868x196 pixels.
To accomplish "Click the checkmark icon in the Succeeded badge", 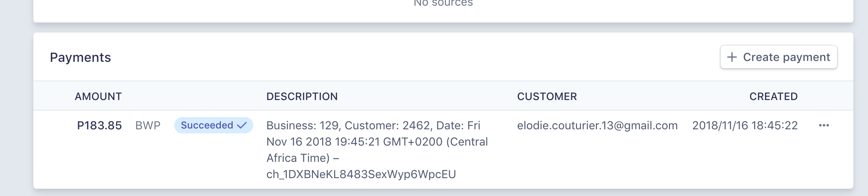I will coord(242,125).
